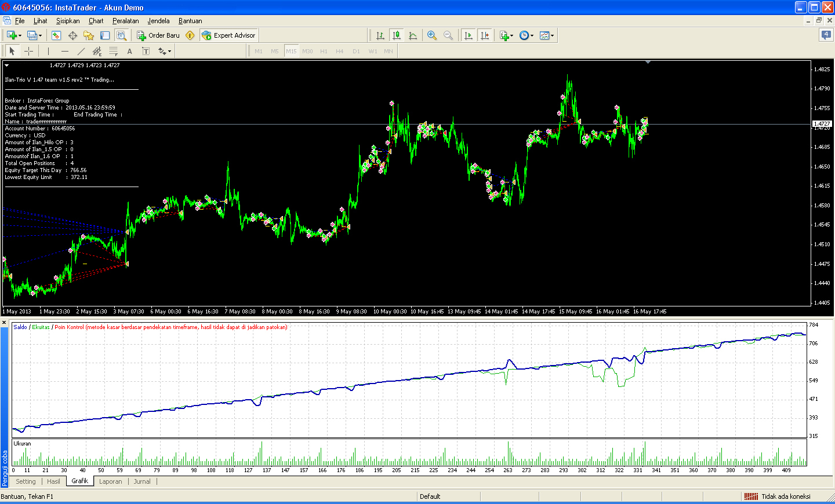Select the D1 timeframe
This screenshot has height=504, width=835.
tap(356, 51)
